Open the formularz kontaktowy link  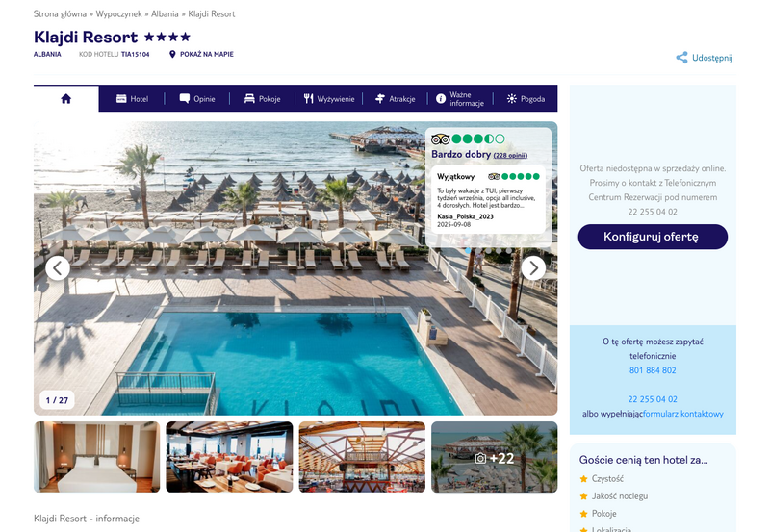(x=683, y=414)
